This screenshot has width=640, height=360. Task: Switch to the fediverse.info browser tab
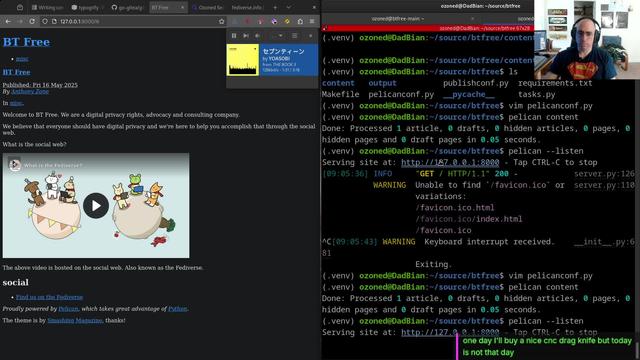pos(247,7)
